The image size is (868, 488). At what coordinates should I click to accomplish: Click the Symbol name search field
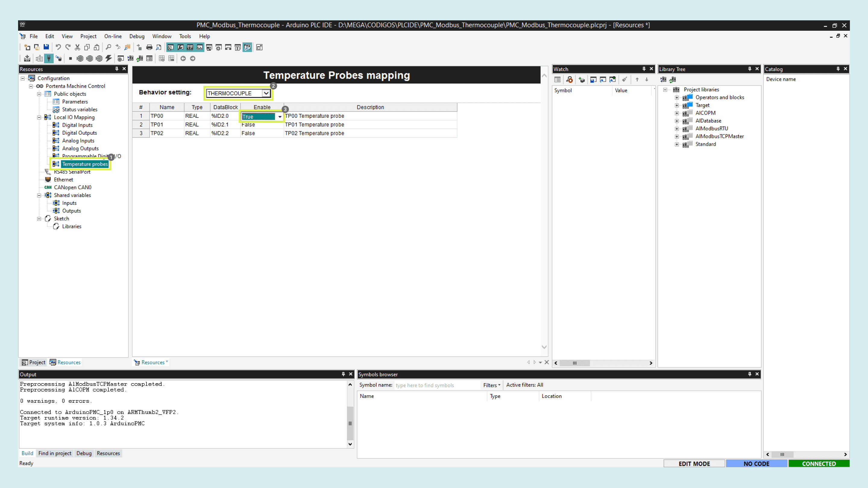coord(436,385)
